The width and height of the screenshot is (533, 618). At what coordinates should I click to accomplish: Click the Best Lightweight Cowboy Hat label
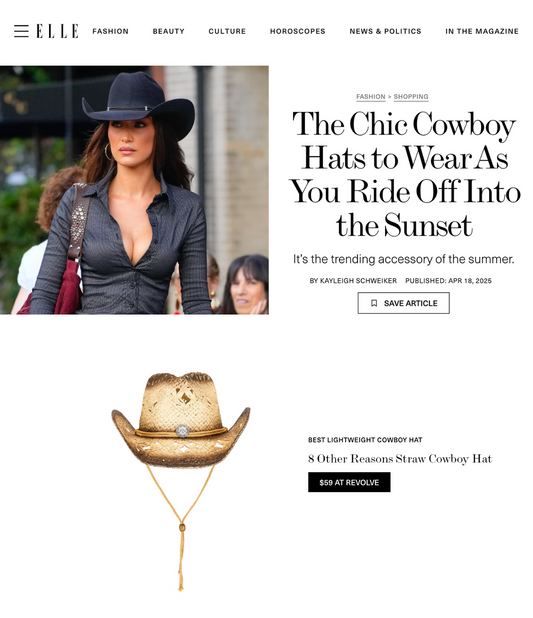(x=365, y=439)
